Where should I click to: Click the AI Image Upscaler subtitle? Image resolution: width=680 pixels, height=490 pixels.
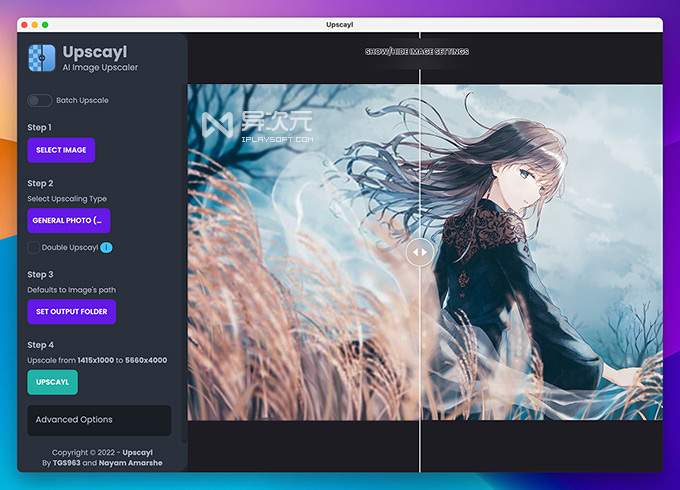[x=100, y=68]
